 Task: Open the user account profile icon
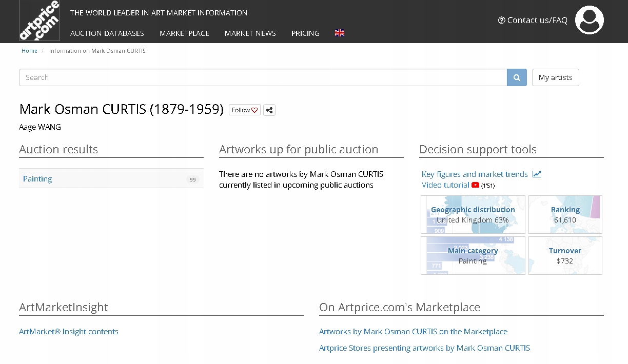[x=589, y=21]
